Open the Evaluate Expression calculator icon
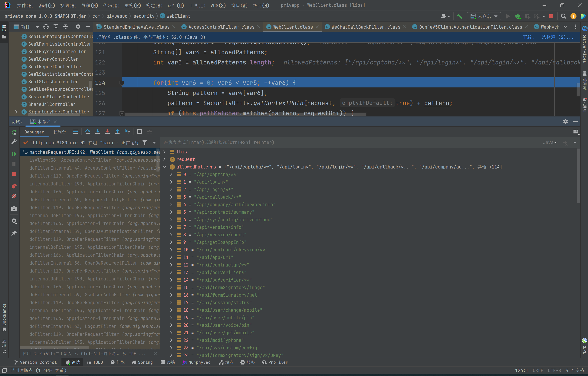 point(140,132)
